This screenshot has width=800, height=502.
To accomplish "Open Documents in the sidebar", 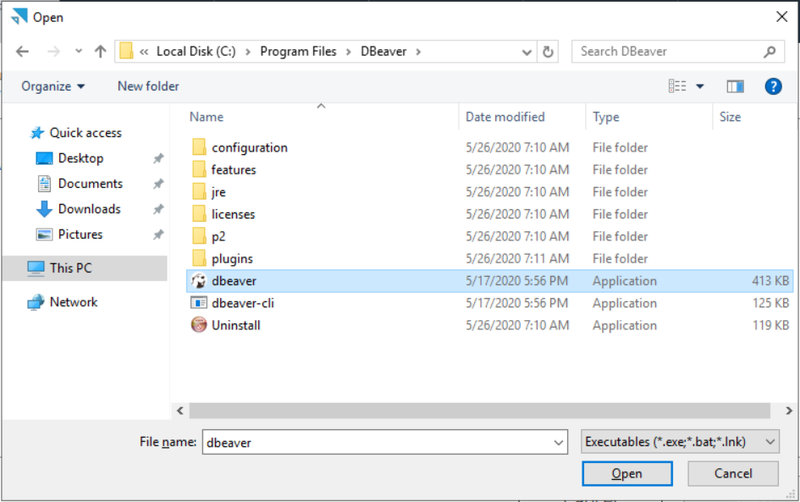I will click(90, 184).
